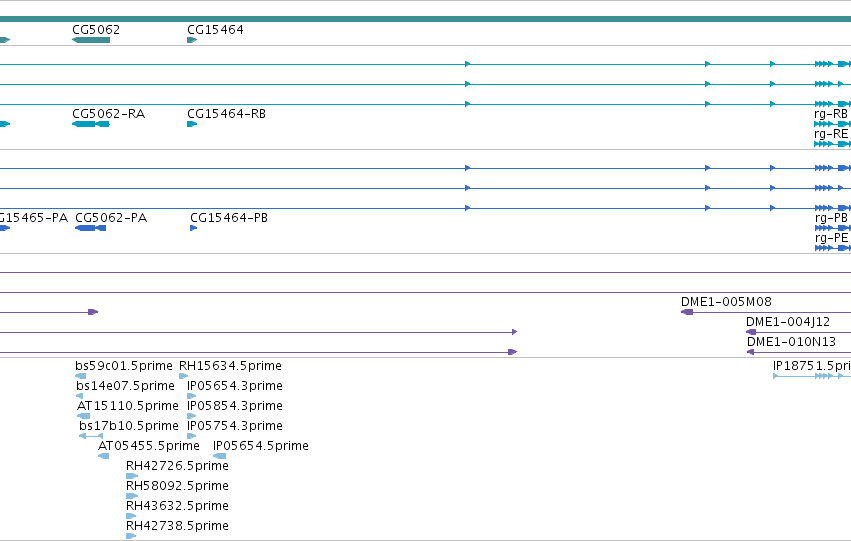Select the IP05654.3prime EST label
Image resolution: width=851 pixels, height=541 pixels.
(234, 386)
